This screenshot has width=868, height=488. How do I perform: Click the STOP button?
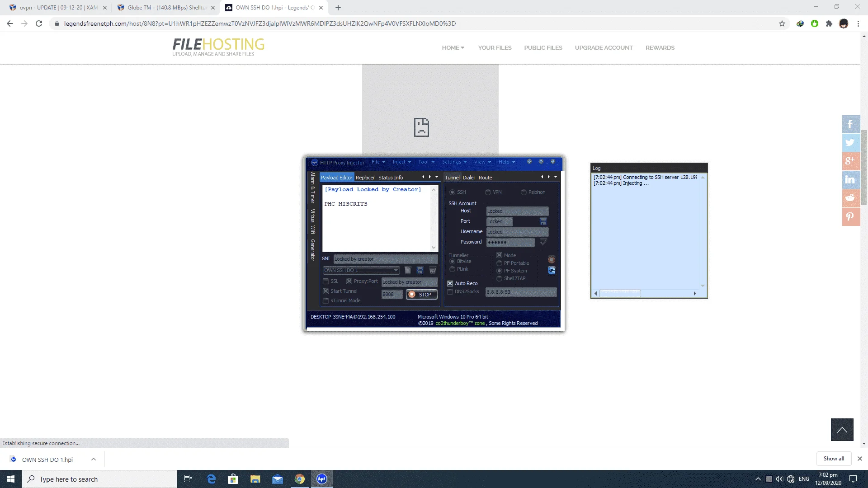421,295
